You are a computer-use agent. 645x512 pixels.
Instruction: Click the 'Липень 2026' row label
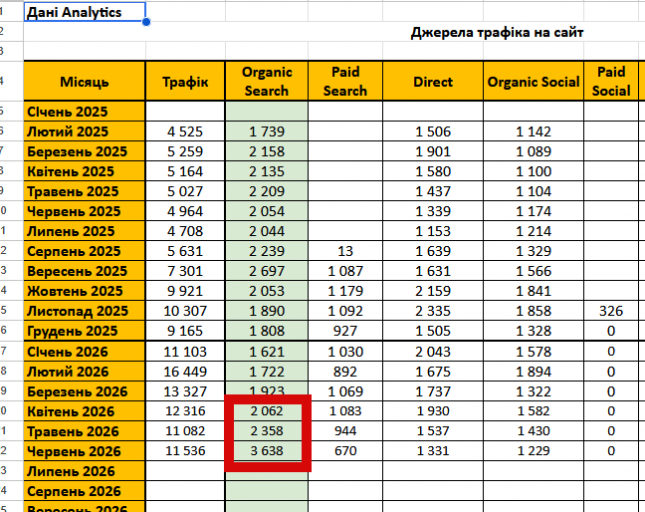pos(84,471)
